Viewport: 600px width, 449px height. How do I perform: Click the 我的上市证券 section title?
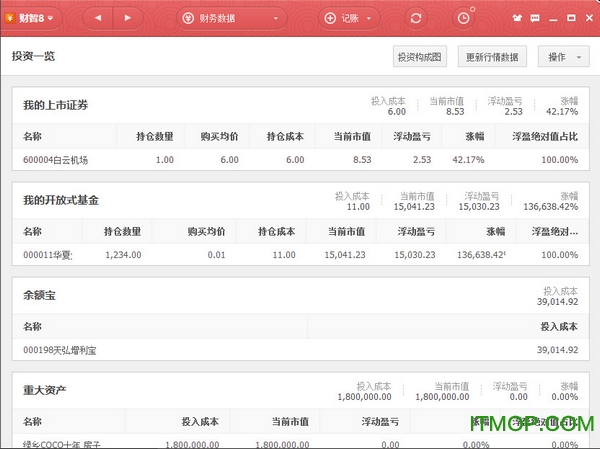(55, 105)
